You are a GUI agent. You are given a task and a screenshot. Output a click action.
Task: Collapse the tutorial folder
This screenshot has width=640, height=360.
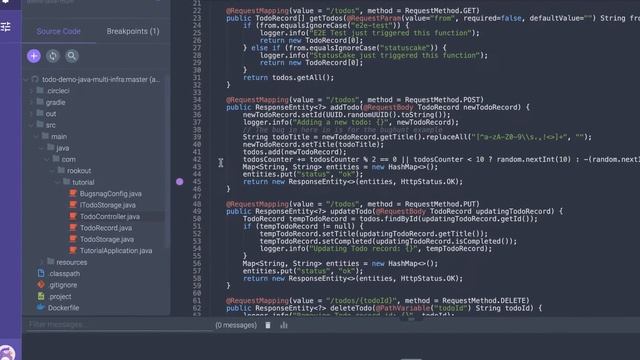pos(58,182)
